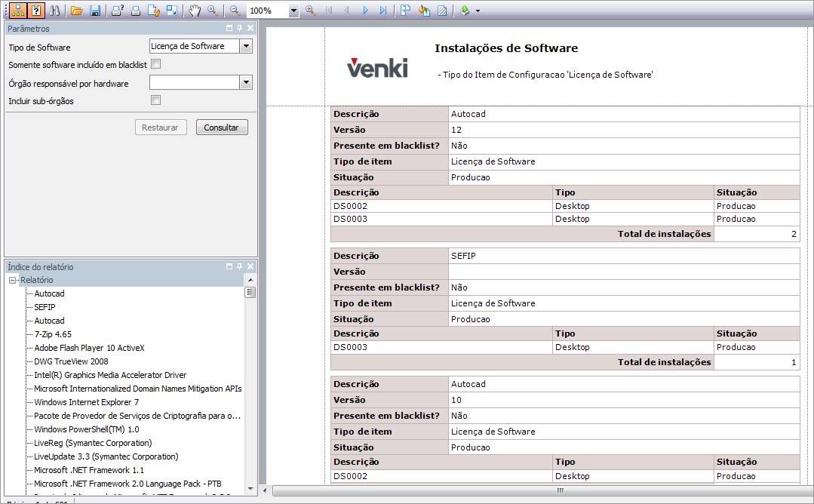Viewport: 814px width, 504px height.
Task: Toggle the document map tree icon
Action: (x=18, y=10)
